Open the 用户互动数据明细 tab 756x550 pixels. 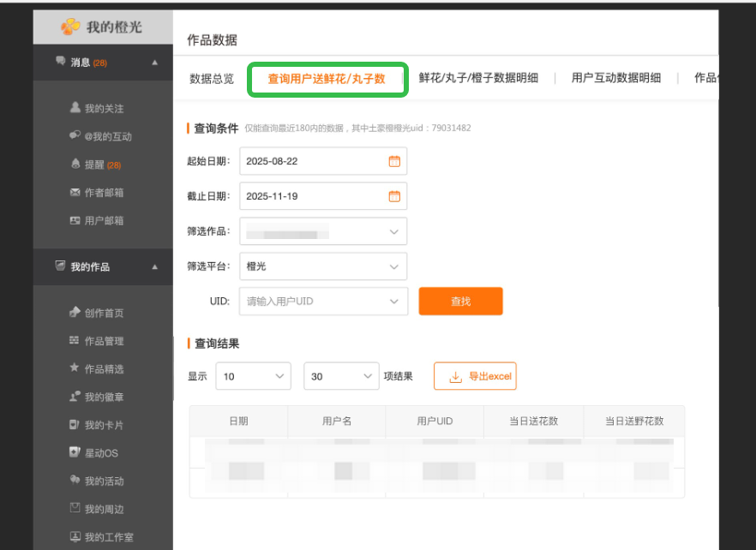click(615, 78)
